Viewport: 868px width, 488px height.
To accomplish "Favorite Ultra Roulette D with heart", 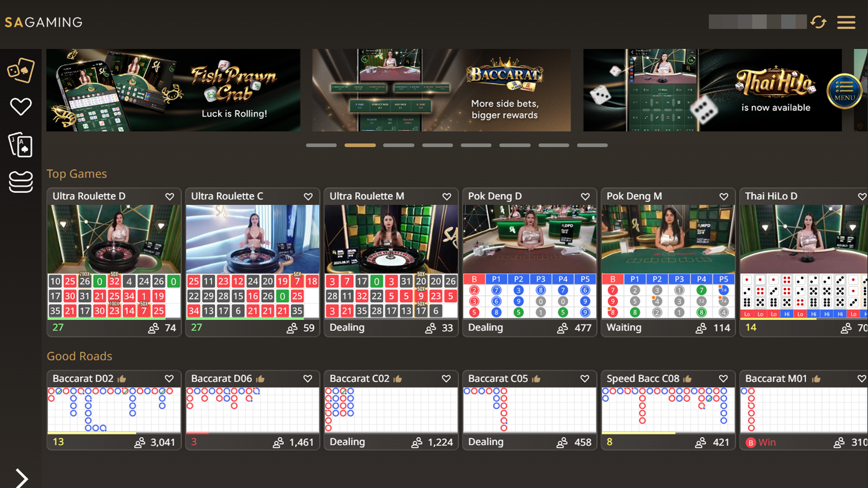I will [x=170, y=197].
